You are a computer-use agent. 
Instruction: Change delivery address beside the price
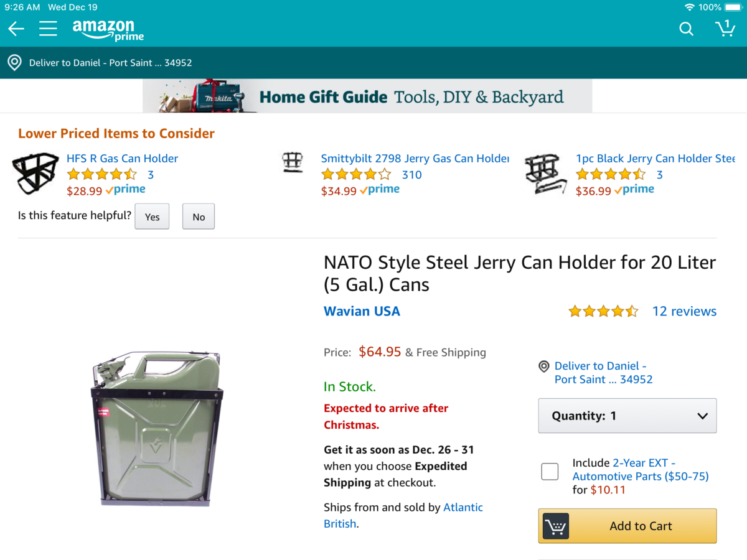point(600,373)
